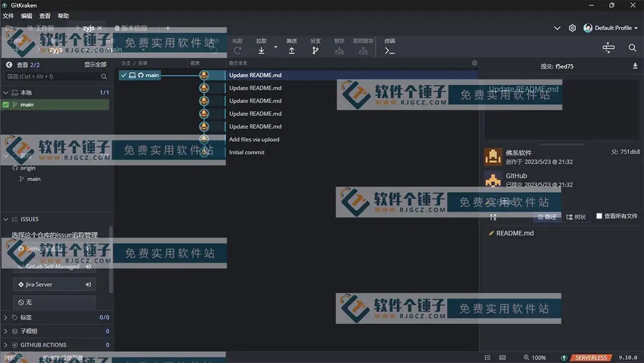Open the Terminal (终端) from toolbar
This screenshot has width=644, height=363.
click(x=390, y=50)
